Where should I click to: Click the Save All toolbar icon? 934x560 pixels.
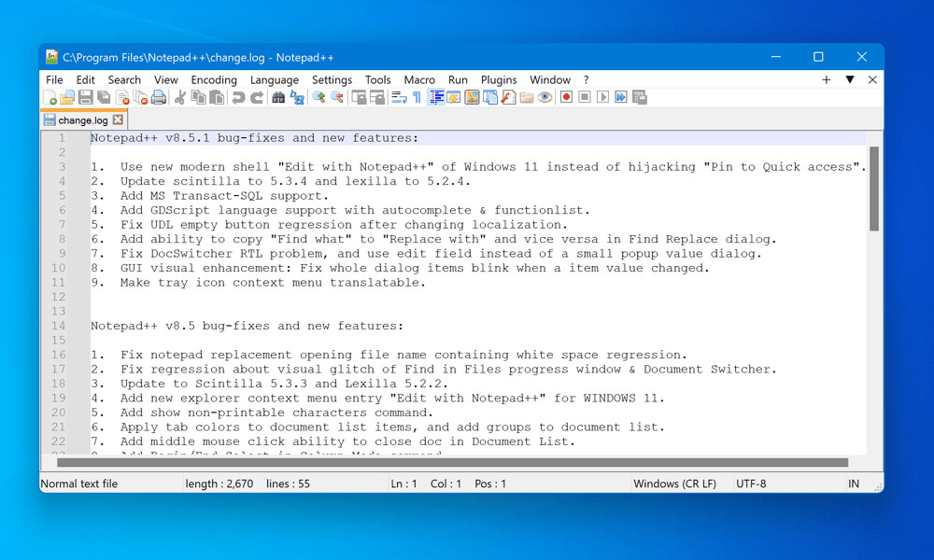[104, 98]
